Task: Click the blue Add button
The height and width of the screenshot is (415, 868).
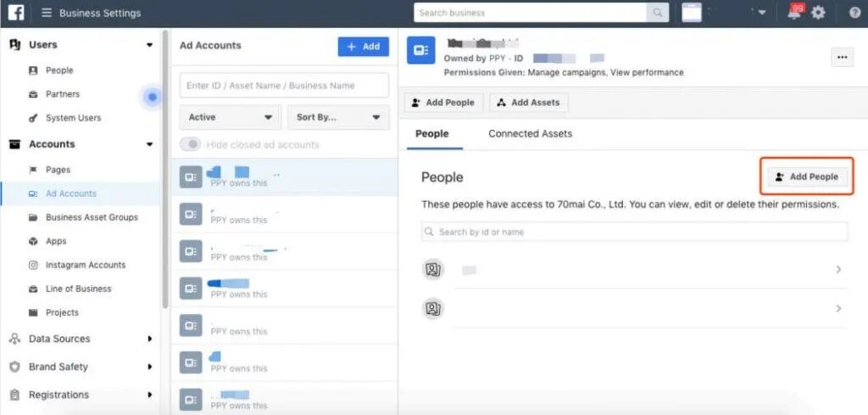Action: coord(364,47)
